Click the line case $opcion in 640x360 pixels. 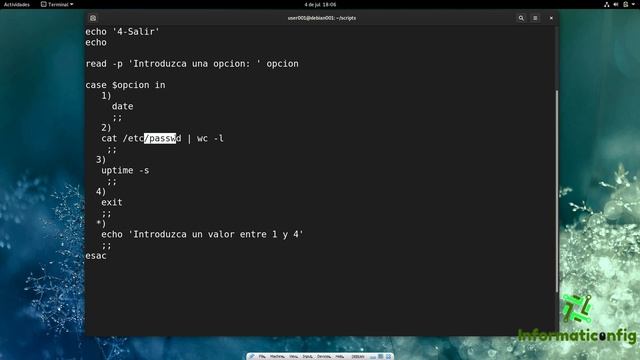coord(125,85)
